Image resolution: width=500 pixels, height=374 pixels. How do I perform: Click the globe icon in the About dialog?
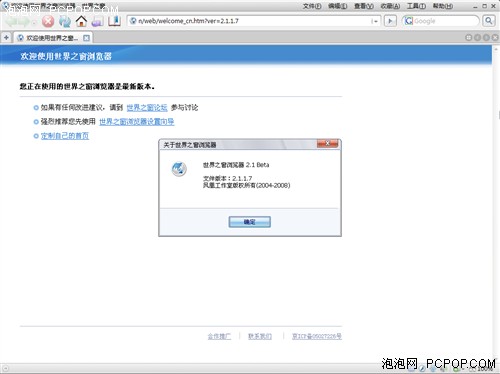pyautogui.click(x=179, y=169)
